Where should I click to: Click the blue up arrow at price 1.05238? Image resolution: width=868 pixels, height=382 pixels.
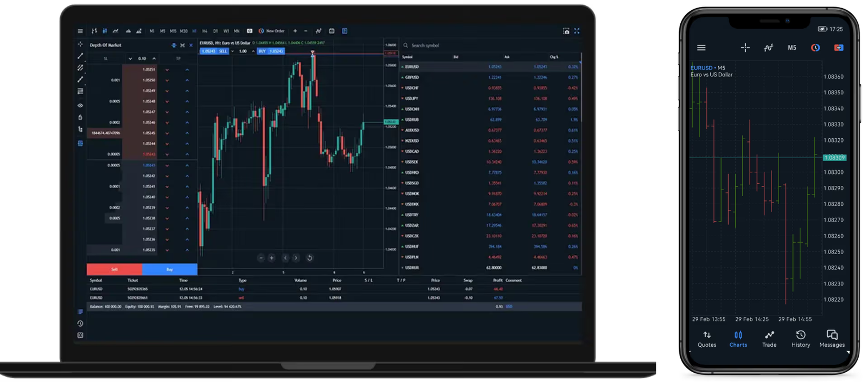pos(187,218)
